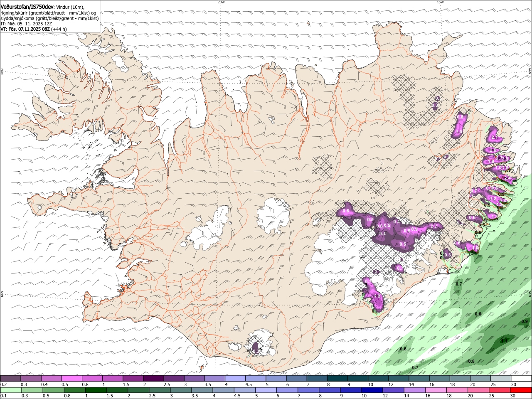Pick the bright red bottom-row swatch labeled 30
Image resolution: width=532 pixels, height=399 pixels.
click(521, 390)
